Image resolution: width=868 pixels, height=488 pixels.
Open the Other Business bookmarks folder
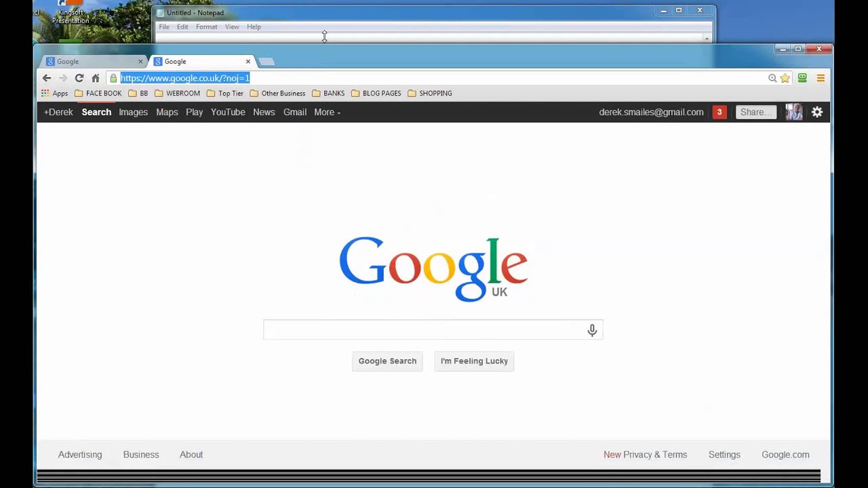tap(278, 94)
